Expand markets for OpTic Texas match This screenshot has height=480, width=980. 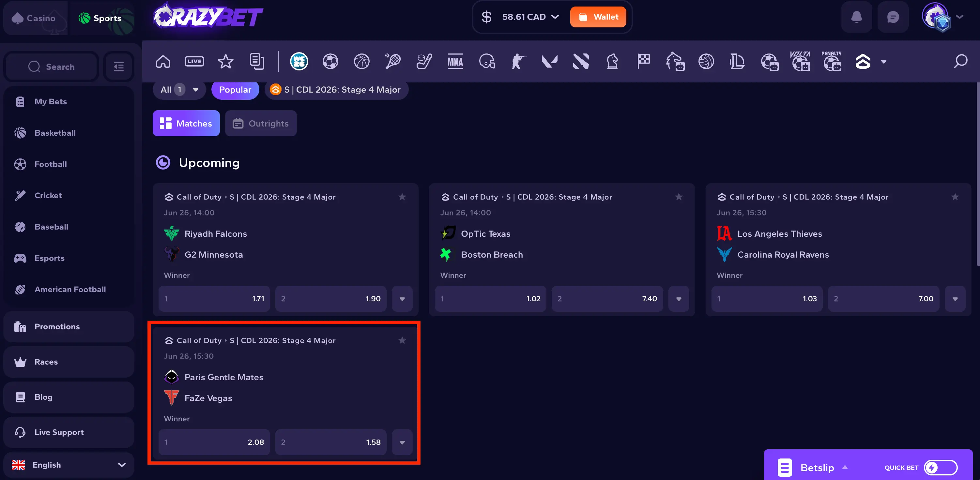[x=679, y=299]
